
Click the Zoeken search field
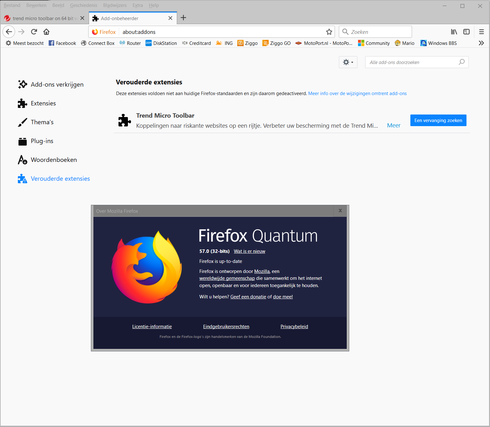coord(375,32)
